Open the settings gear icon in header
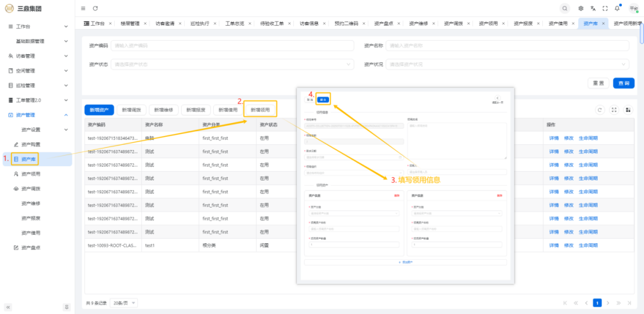Image resolution: width=644 pixels, height=314 pixels. (581, 8)
